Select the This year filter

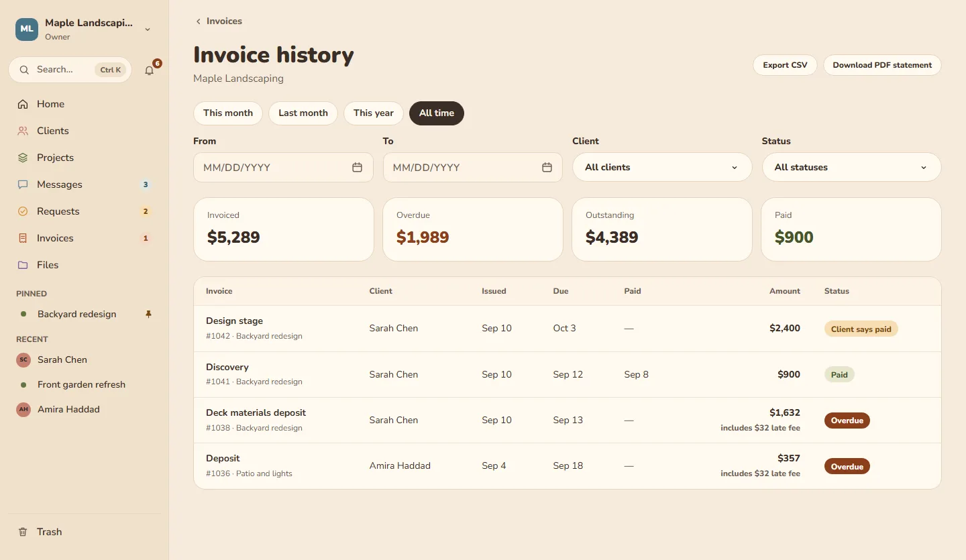[x=374, y=113]
